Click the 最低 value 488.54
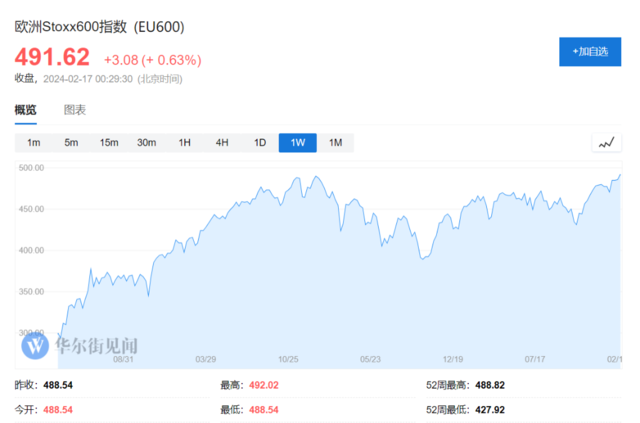Viewport: 640px width, 423px height. pos(264,410)
